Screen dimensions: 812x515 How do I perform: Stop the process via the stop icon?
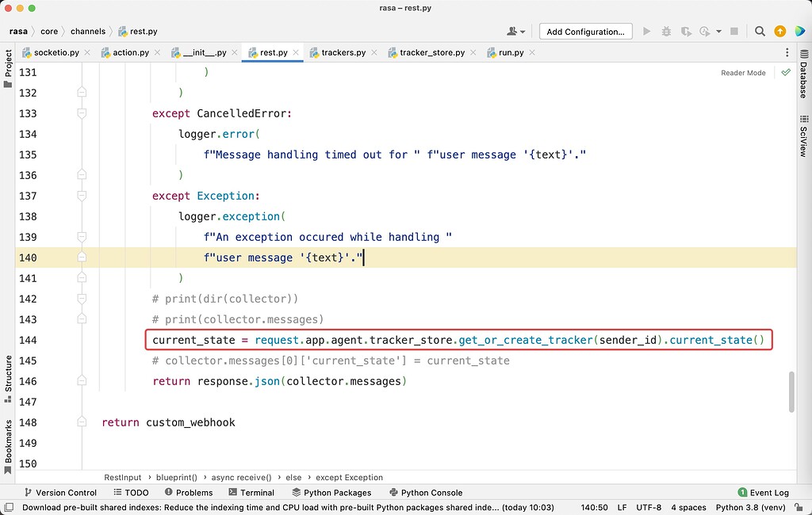[x=734, y=31]
